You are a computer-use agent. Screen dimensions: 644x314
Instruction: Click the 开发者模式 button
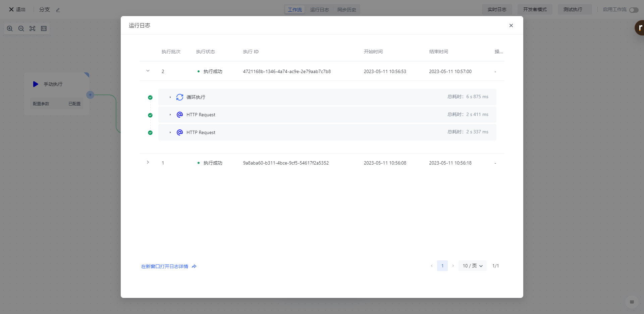tap(535, 9)
